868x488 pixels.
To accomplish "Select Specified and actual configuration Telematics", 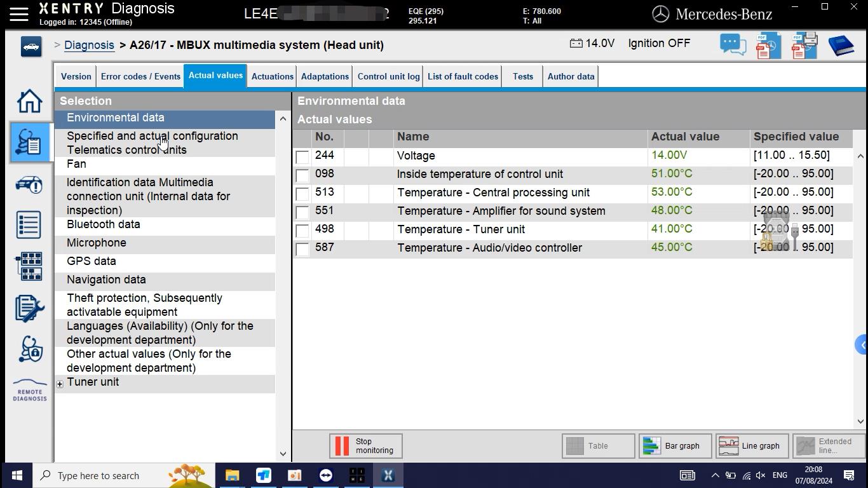I will (165, 143).
